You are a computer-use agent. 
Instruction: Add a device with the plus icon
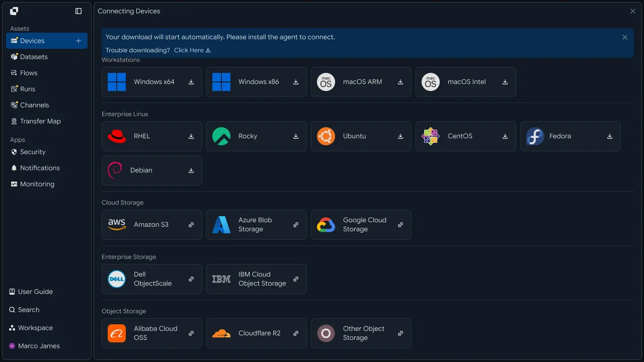point(78,41)
